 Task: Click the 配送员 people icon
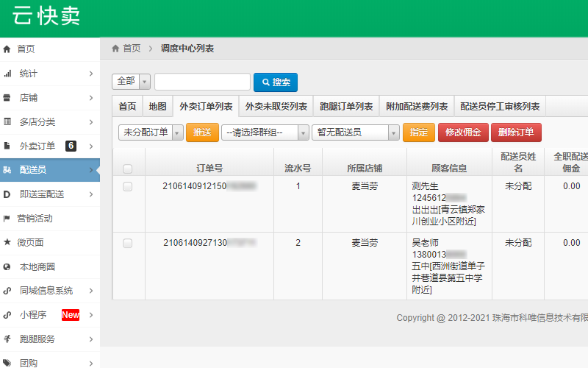[x=7, y=170]
